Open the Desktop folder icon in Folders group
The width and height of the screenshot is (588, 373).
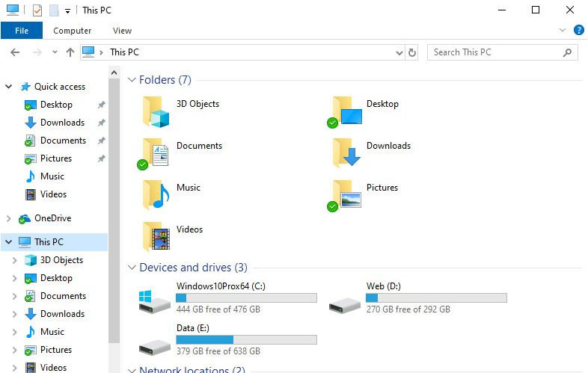pos(345,112)
